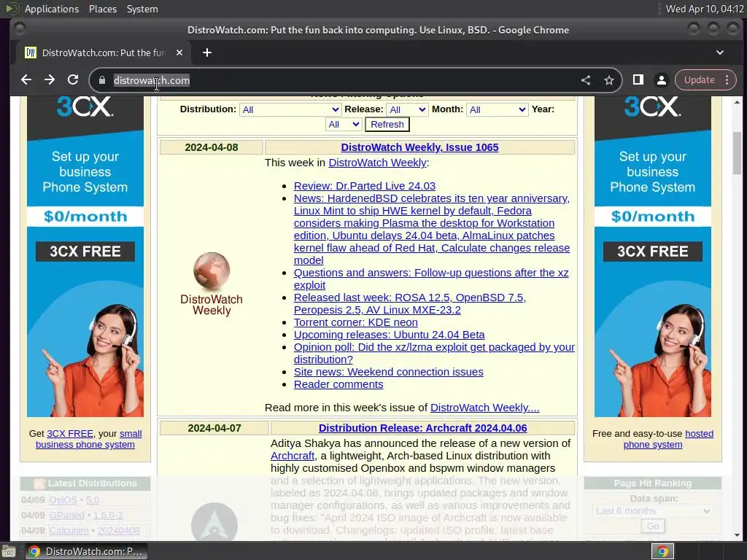Bookmark the page with the star icon
The height and width of the screenshot is (560, 747).
609,80
